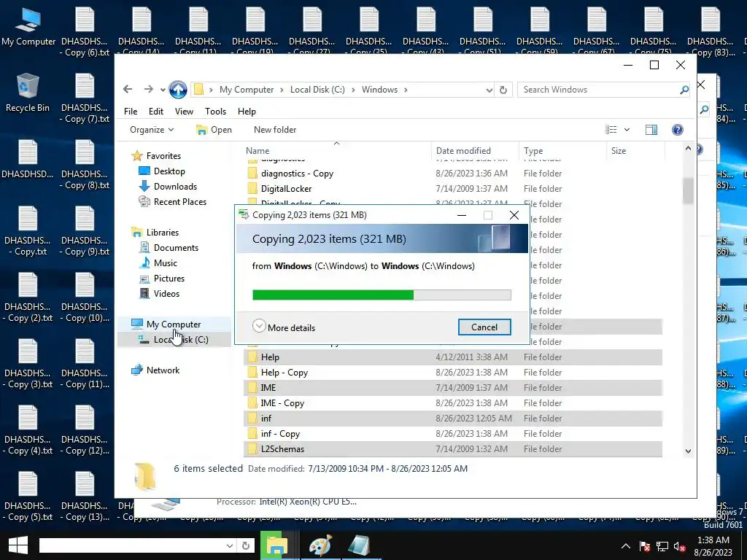Click New folder in the toolbar
The image size is (747, 560).
point(275,130)
